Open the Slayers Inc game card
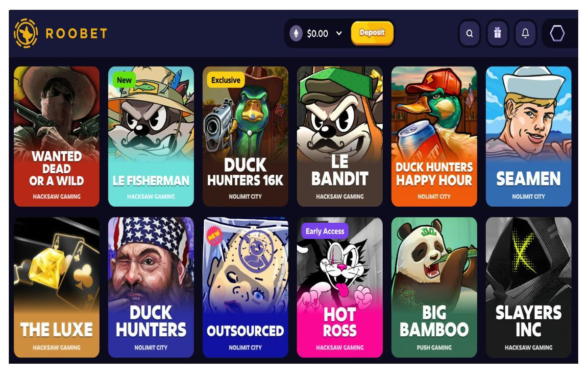This screenshot has height=374, width=588. click(528, 287)
